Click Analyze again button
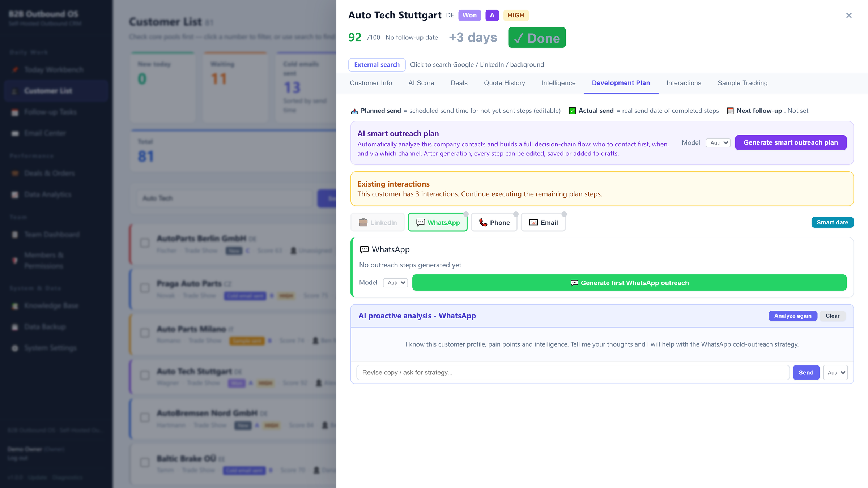868x488 pixels. tap(793, 316)
